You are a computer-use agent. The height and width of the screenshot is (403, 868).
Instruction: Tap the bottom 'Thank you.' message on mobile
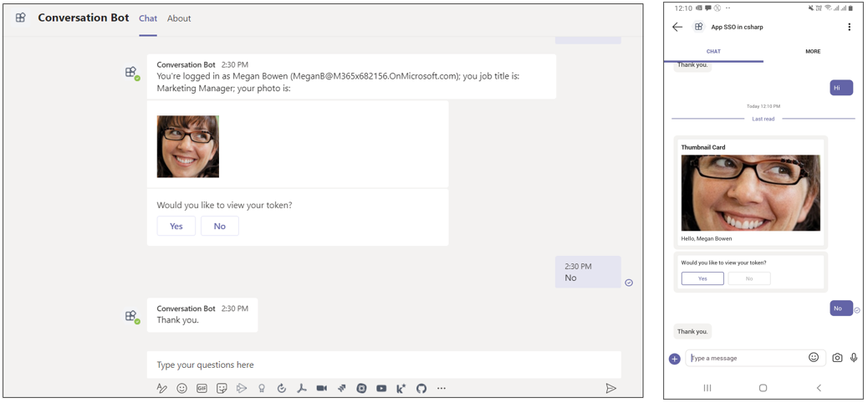(692, 332)
